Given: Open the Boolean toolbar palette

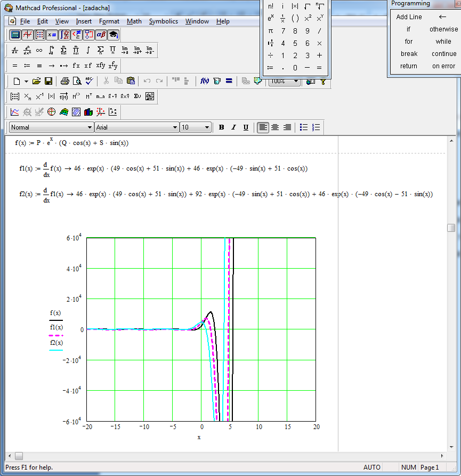Looking at the screenshot, I should click(x=77, y=35).
